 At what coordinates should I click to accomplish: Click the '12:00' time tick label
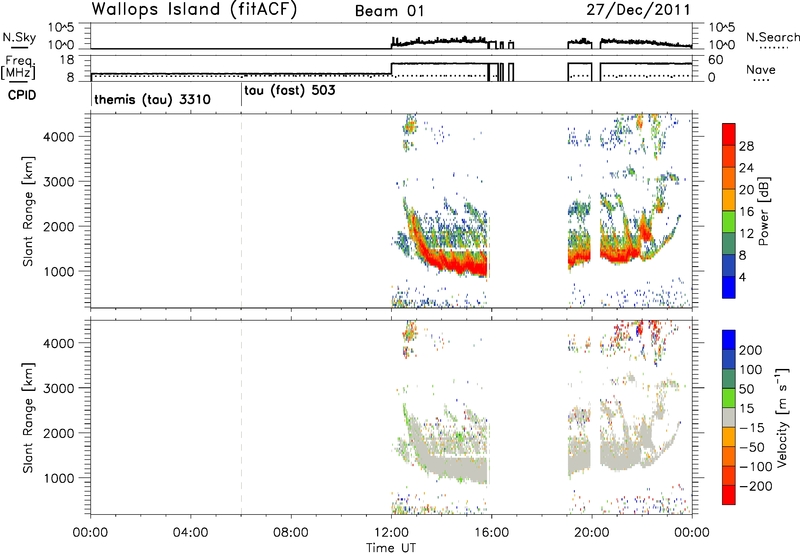pyautogui.click(x=391, y=533)
